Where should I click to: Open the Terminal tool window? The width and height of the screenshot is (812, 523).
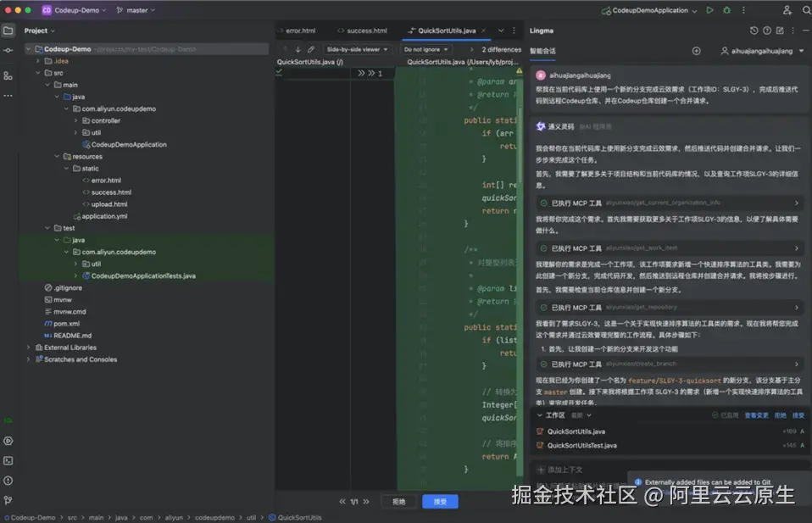point(8,461)
